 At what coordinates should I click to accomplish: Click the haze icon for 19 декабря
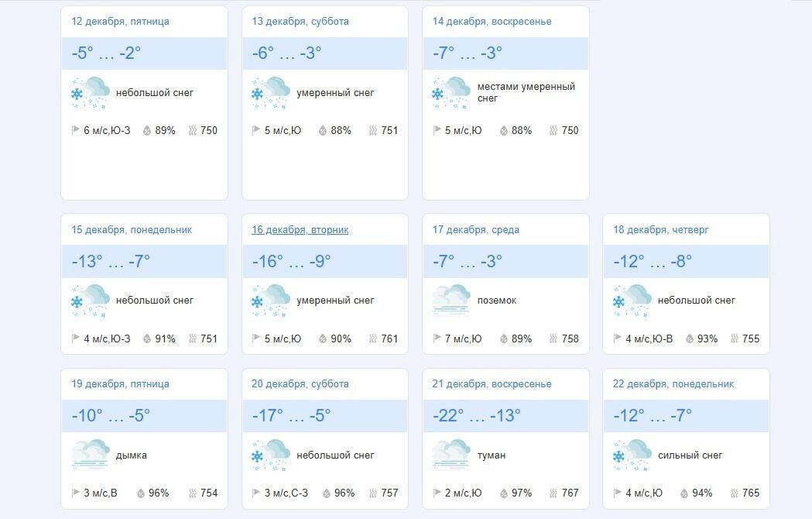(x=90, y=455)
